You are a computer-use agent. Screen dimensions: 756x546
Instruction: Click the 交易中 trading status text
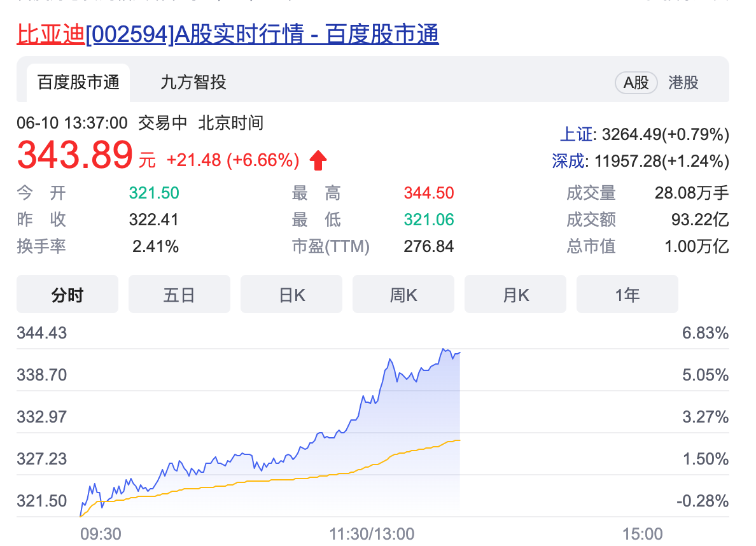click(x=163, y=123)
